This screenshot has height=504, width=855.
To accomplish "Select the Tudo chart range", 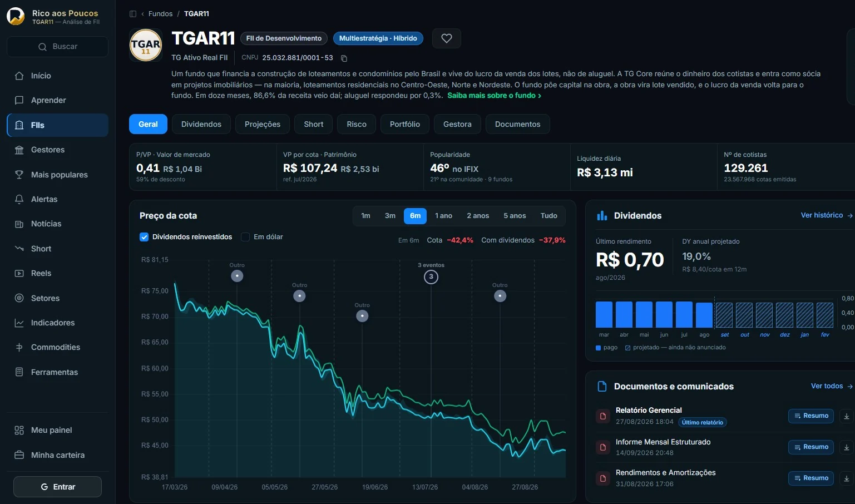I will click(549, 216).
